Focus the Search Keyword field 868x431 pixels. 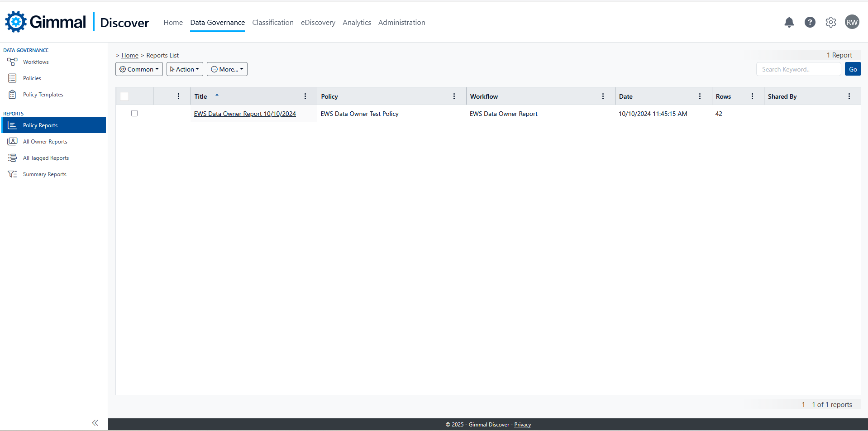click(x=798, y=69)
